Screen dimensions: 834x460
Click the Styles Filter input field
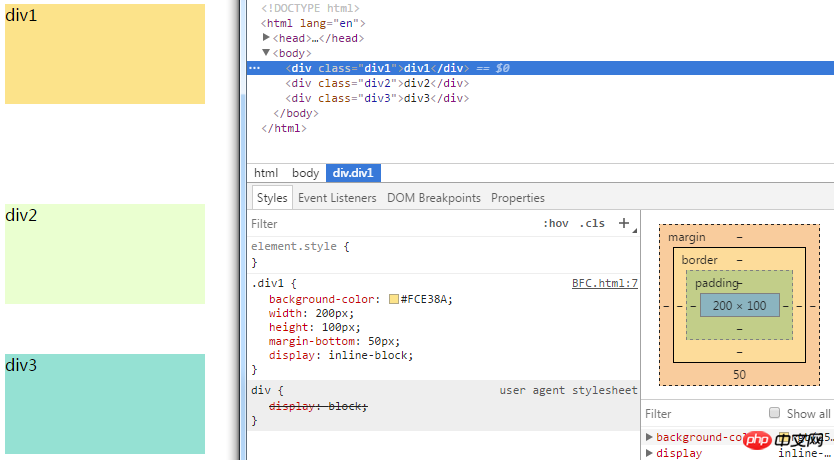(390, 224)
